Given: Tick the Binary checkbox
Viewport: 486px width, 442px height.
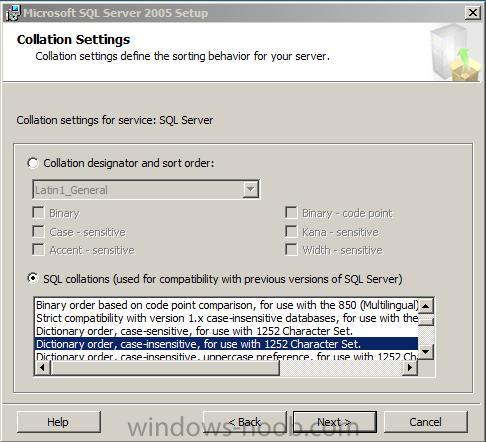Looking at the screenshot, I should click(x=38, y=213).
